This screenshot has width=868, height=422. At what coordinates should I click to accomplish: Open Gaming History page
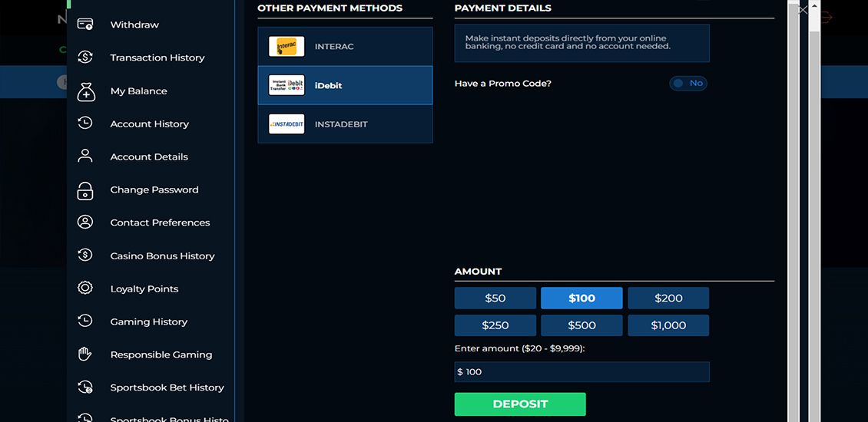[x=151, y=321]
